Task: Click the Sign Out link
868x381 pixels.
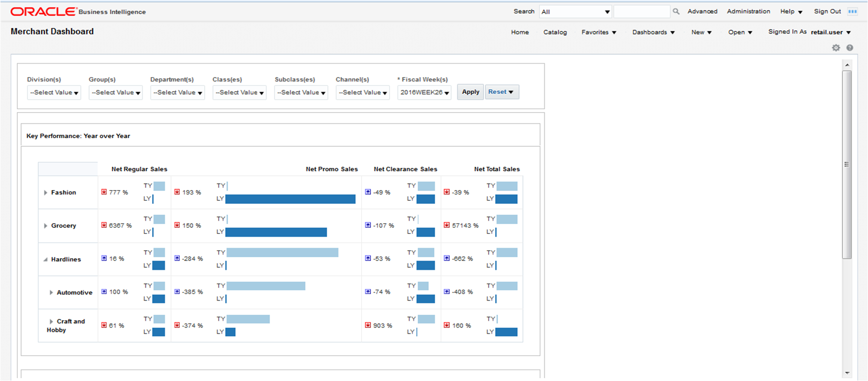Action: click(x=827, y=11)
